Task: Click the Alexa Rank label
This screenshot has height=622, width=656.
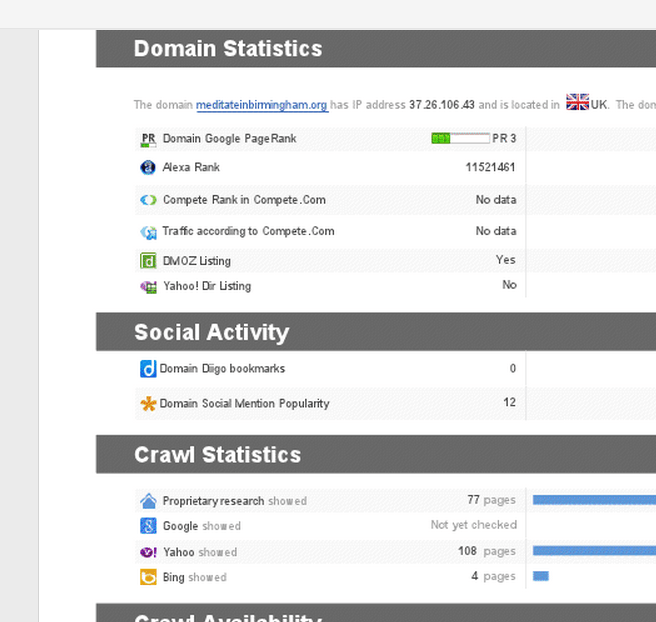Action: tap(191, 167)
